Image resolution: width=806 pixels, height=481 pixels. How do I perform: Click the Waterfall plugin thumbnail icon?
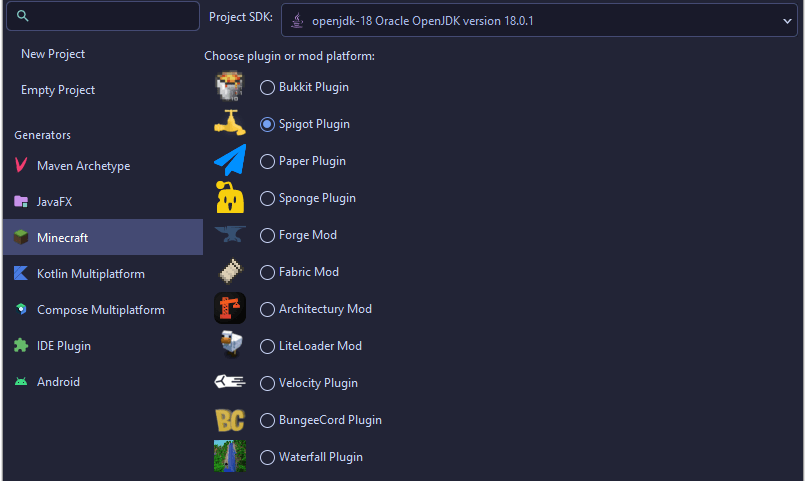(x=230, y=456)
